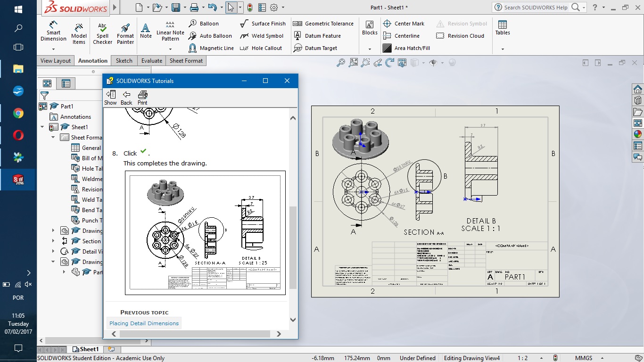This screenshot has height=362, width=644.
Task: Open the Placing Detail Dimensions link
Action: (144, 323)
